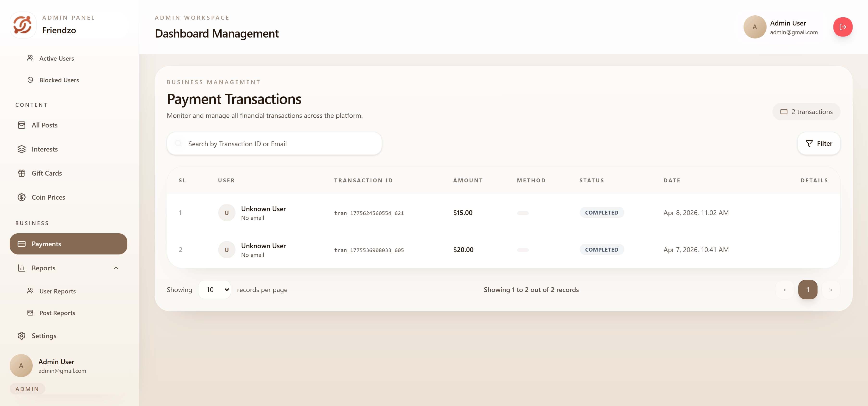Screen dimensions: 868x406
Task: Click the Active Users sidebar icon
Action: pyautogui.click(x=30, y=58)
